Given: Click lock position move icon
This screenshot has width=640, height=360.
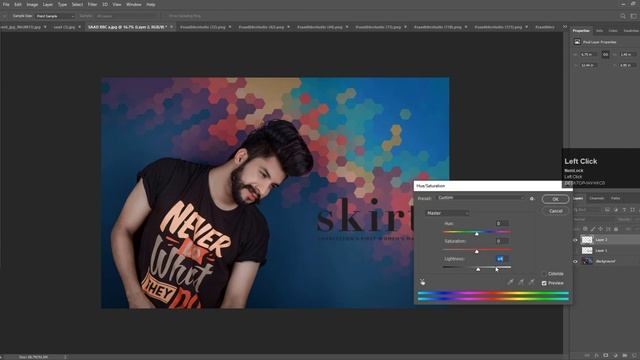Looking at the screenshot, I should tap(600, 229).
